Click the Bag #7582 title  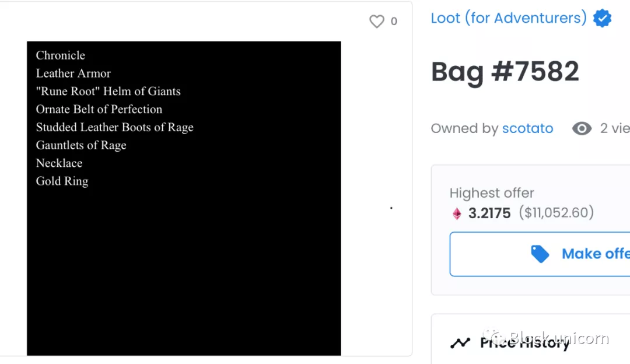(x=505, y=72)
